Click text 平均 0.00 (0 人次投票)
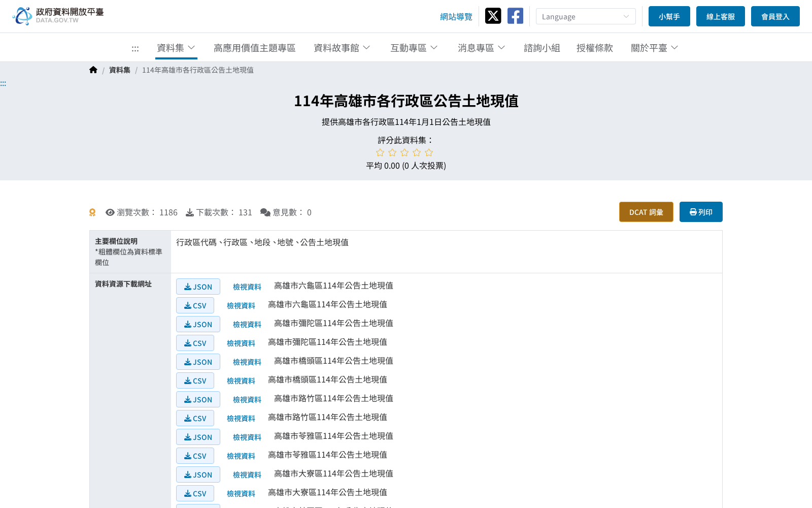812x508 pixels. [x=406, y=166]
